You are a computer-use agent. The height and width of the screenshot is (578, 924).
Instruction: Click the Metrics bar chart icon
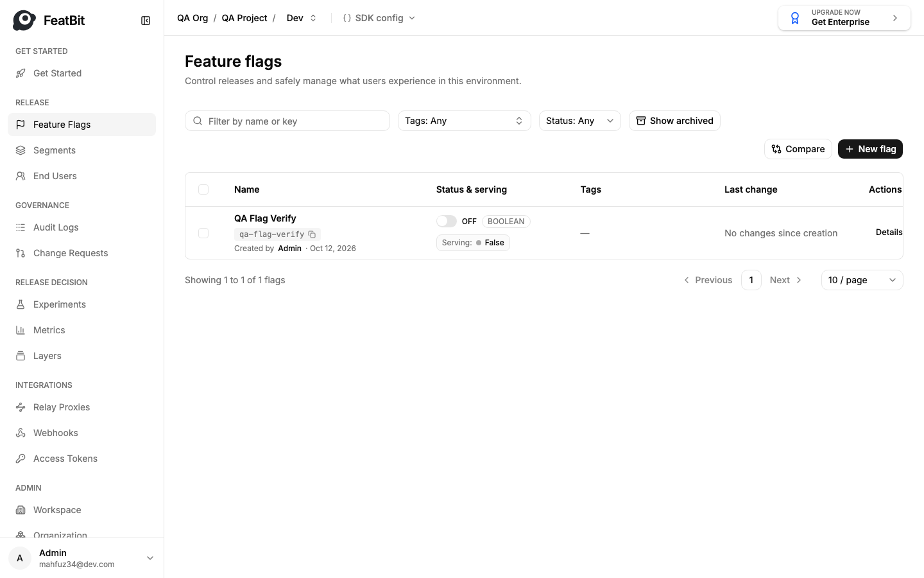(21, 330)
